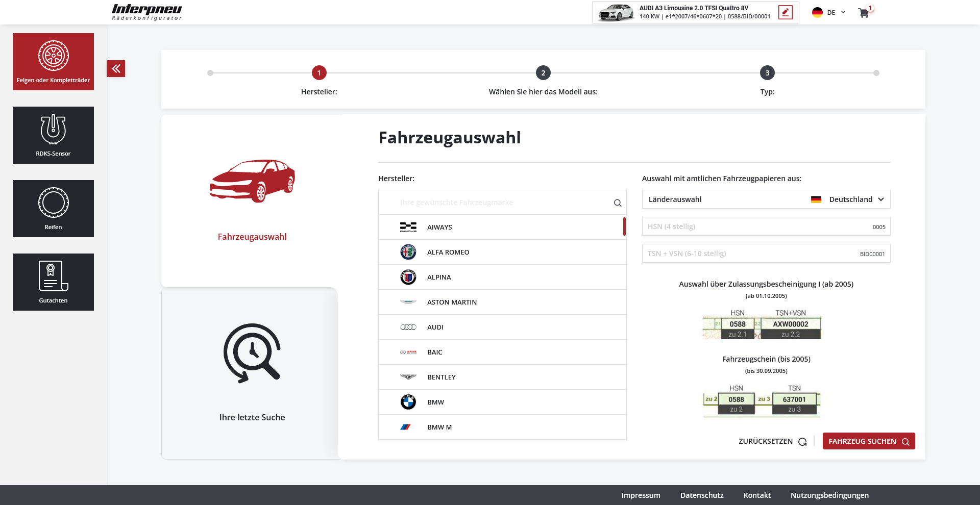Open the Nutzungsbedingungen footer link

click(x=829, y=495)
